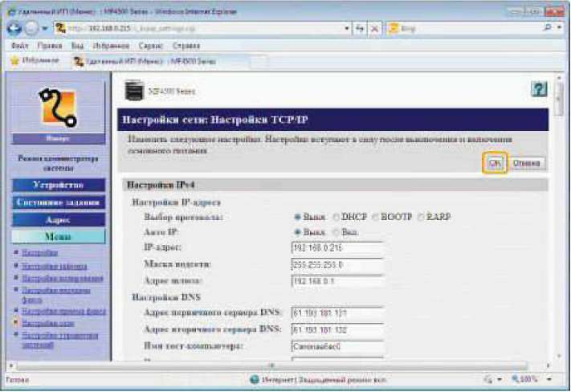
Task: Select the DHCP protocol radio button
Action: click(x=336, y=217)
